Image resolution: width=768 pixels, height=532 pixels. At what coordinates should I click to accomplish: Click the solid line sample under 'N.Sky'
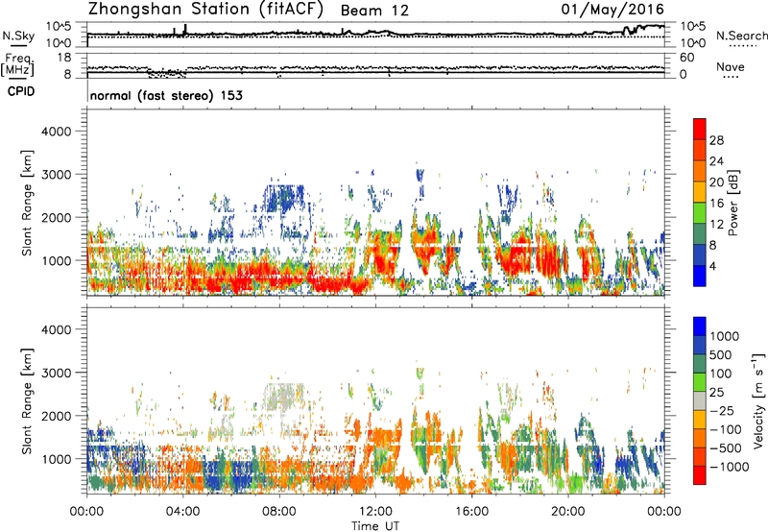[x=18, y=45]
